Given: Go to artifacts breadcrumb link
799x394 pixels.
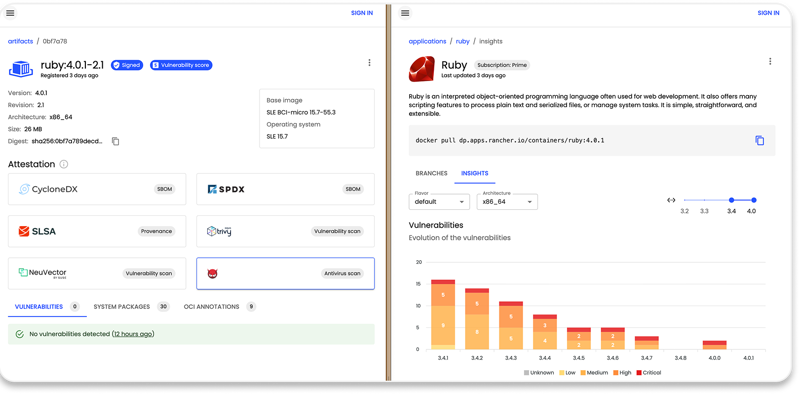Looking at the screenshot, I should 20,41.
